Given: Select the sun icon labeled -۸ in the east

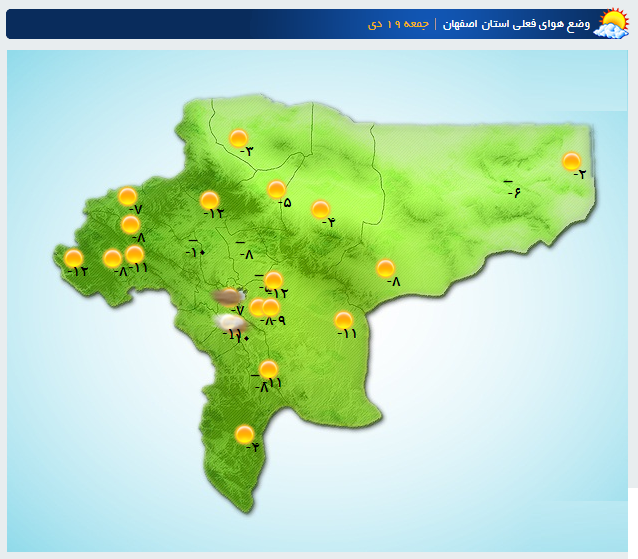Looking at the screenshot, I should pyautogui.click(x=385, y=269).
